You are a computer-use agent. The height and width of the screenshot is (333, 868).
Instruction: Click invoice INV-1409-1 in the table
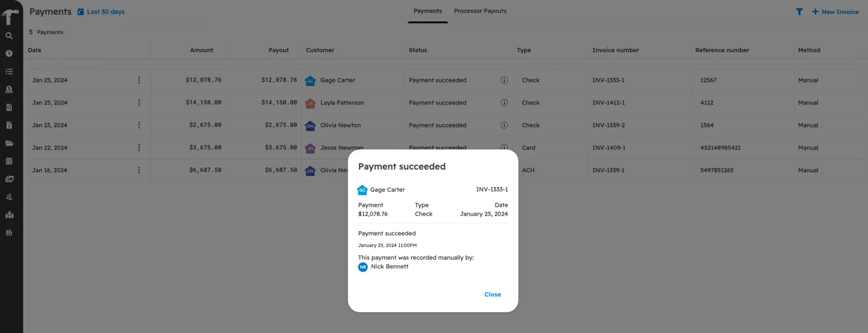pos(609,148)
